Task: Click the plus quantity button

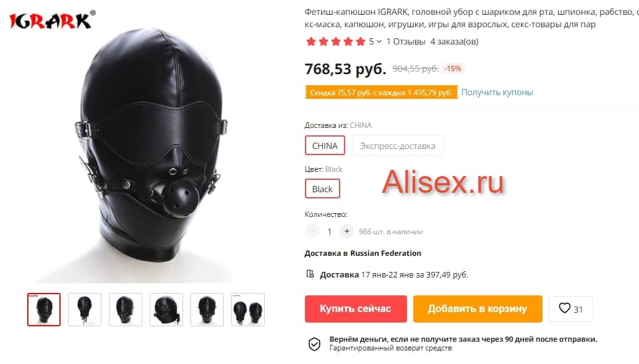Action: point(346,231)
